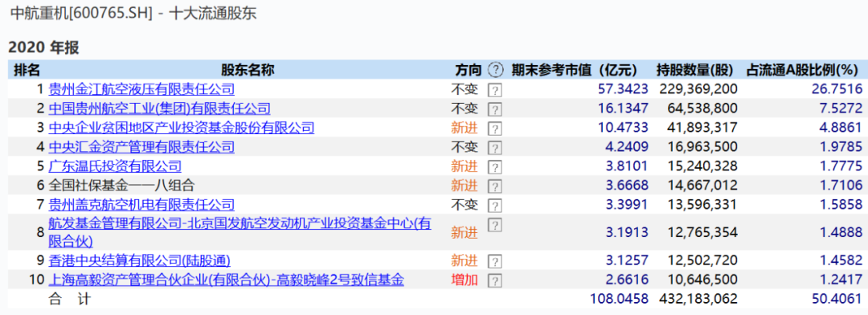Open 中央企业贫困地区产业投资基金股份有限公司 link

pos(182,128)
